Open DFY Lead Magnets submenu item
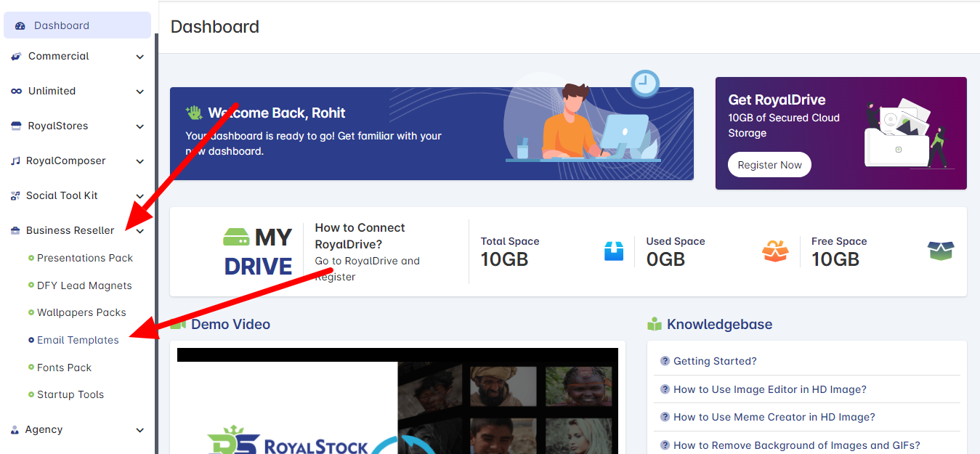This screenshot has width=980, height=454. coord(84,285)
